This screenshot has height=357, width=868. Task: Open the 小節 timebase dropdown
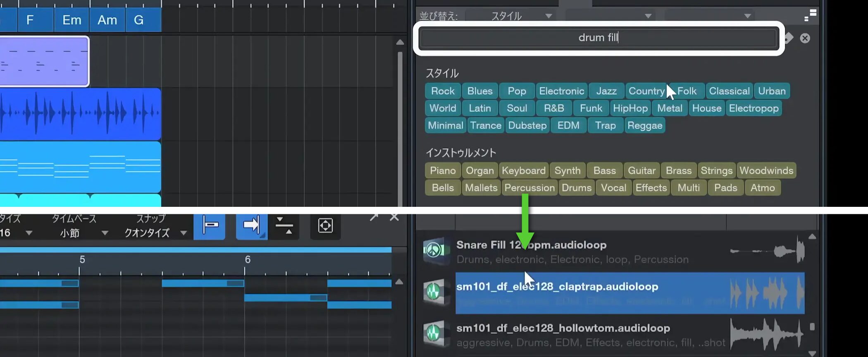pos(83,233)
